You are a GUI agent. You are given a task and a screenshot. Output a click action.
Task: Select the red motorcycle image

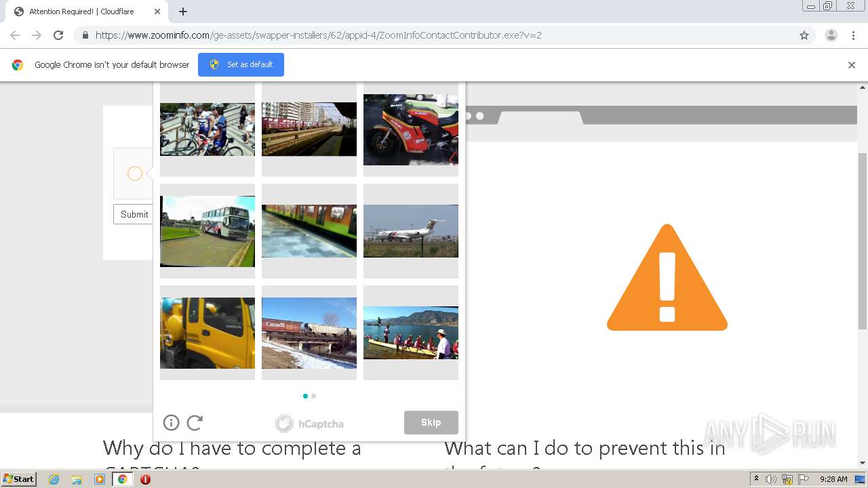tap(411, 129)
